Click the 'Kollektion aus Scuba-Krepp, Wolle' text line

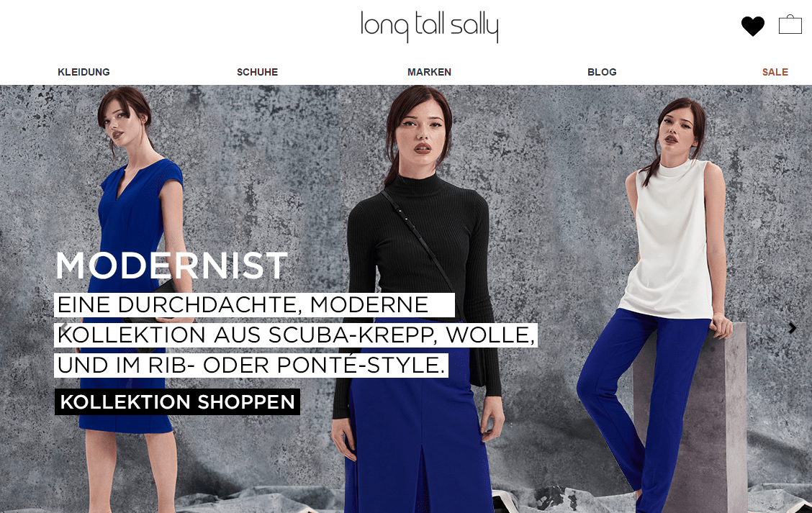[x=296, y=335]
